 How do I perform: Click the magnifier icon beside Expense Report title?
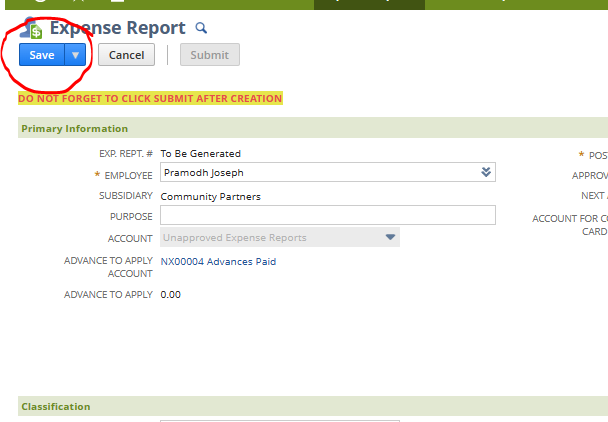point(201,29)
